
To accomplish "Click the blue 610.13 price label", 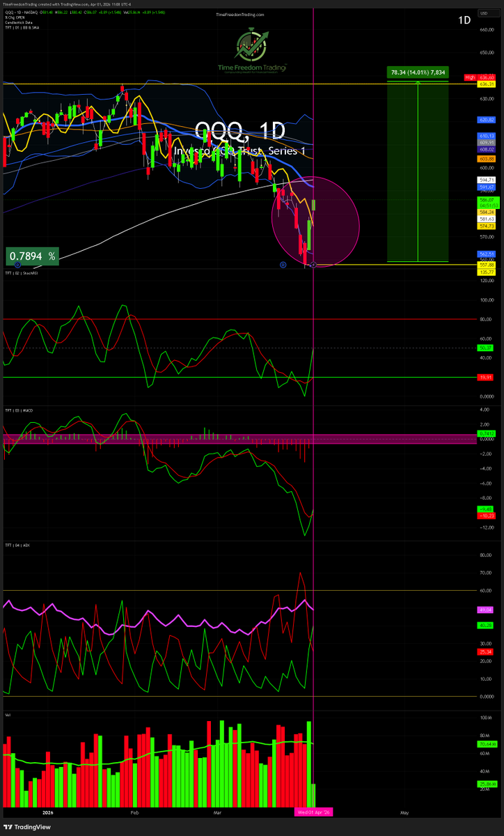I will [x=486, y=136].
